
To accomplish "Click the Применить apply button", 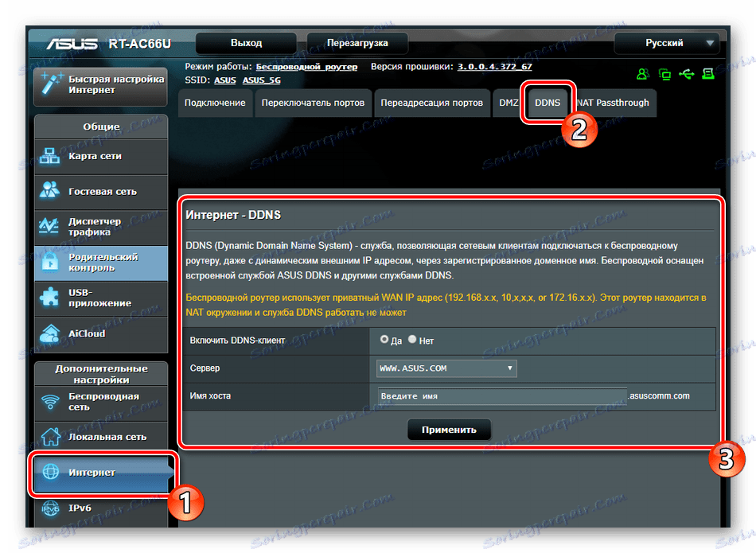I will click(x=449, y=430).
